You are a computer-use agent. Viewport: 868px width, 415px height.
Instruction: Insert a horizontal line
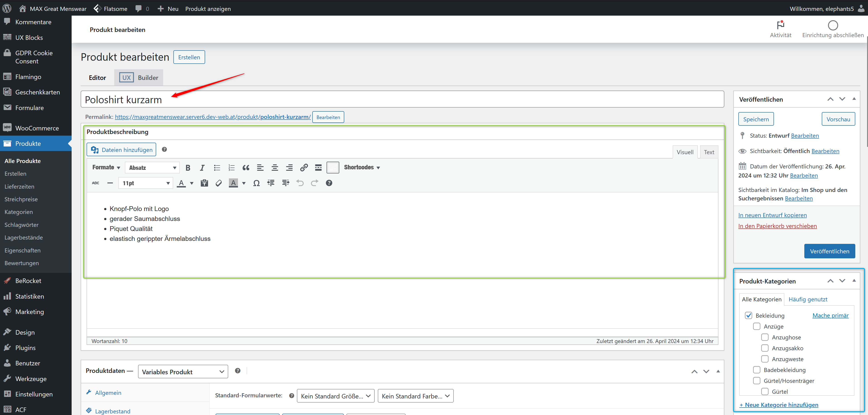pyautogui.click(x=110, y=183)
